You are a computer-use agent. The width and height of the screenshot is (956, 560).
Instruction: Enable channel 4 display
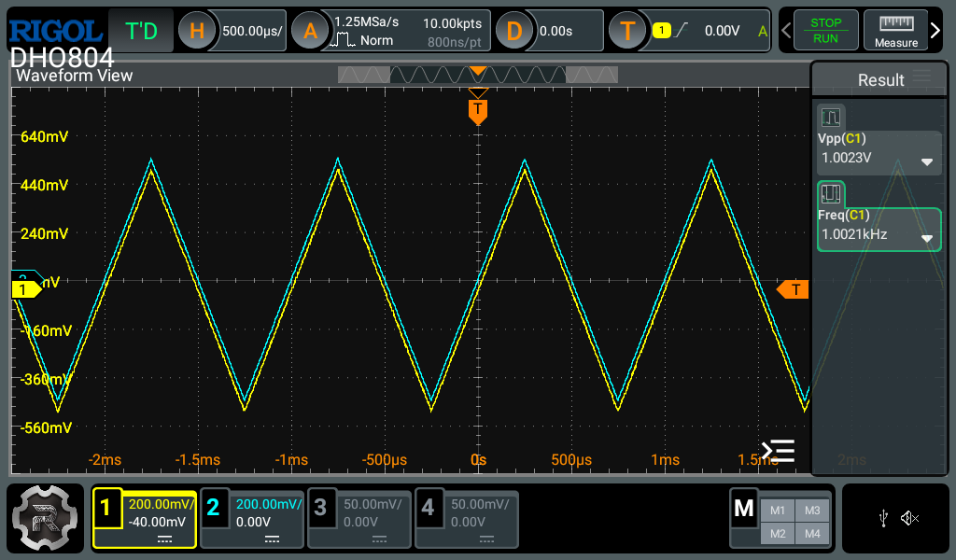(x=466, y=519)
